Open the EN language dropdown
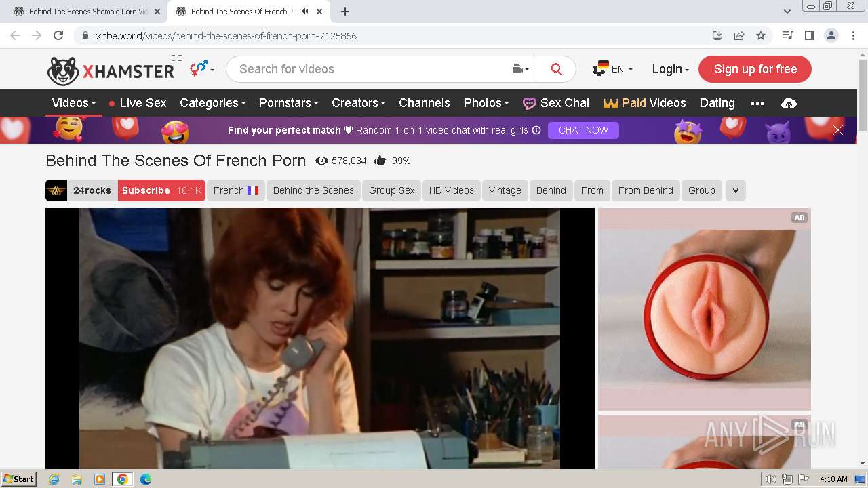 point(613,69)
